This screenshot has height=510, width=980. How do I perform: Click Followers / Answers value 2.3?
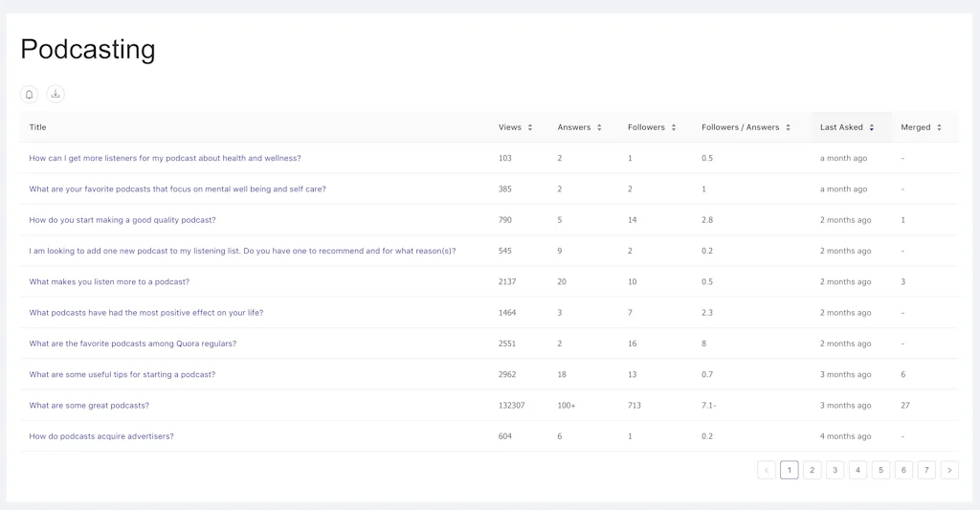707,313
